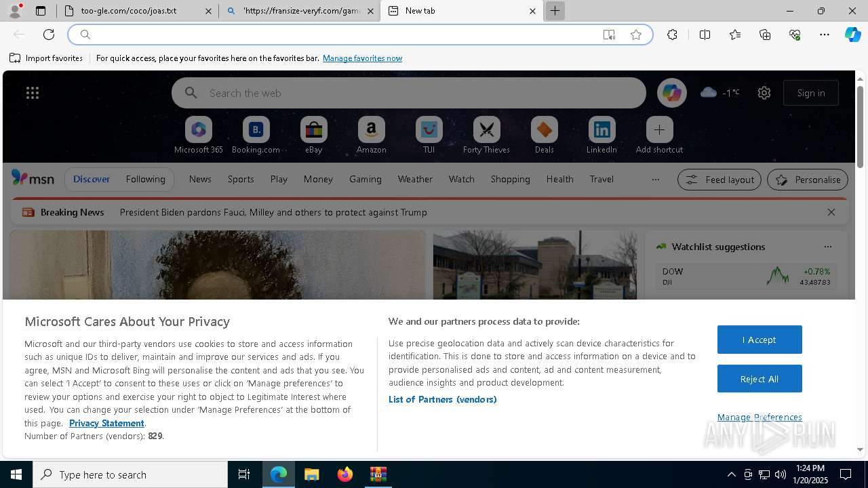
Task: Open Gaming category
Action: (x=366, y=179)
